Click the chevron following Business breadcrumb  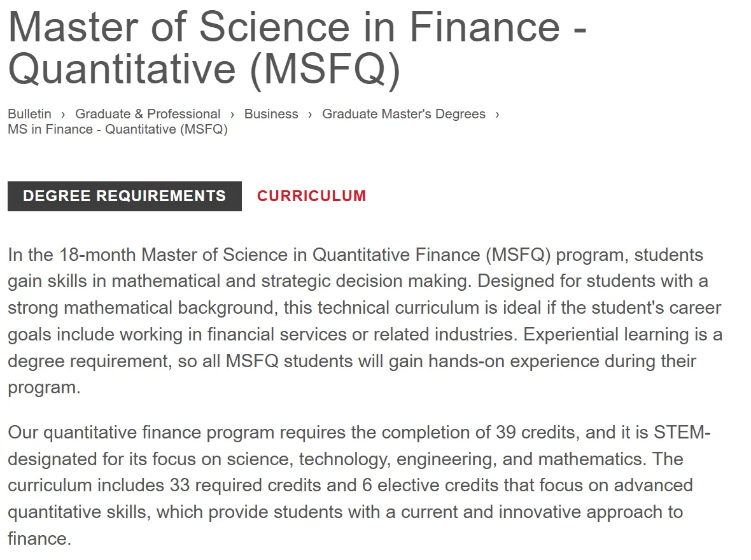pos(310,115)
